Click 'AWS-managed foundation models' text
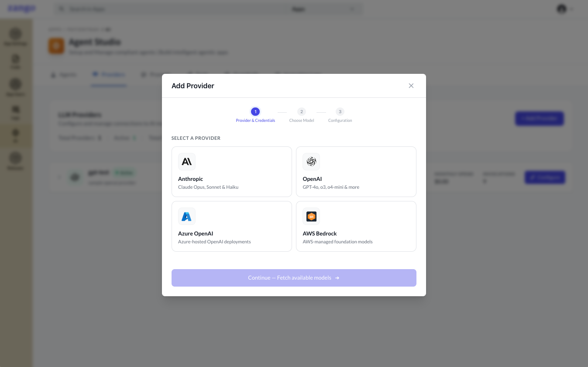Screen dimensions: 588x367 (x=337, y=242)
